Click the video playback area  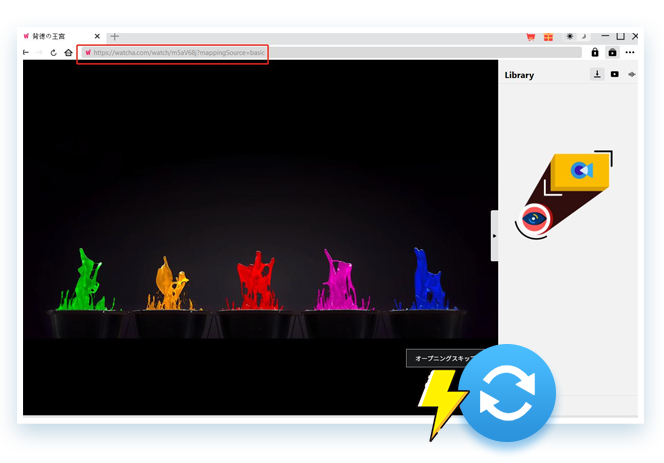(260, 237)
